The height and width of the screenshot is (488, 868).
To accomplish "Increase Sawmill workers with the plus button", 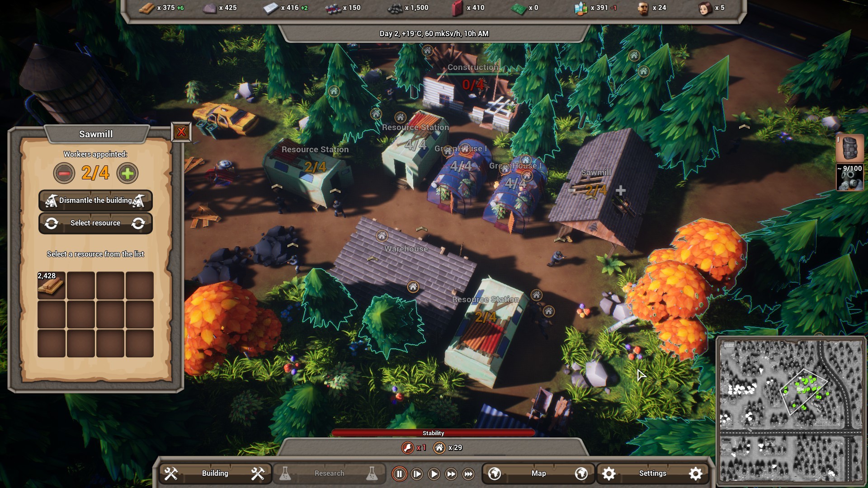I will click(x=127, y=173).
